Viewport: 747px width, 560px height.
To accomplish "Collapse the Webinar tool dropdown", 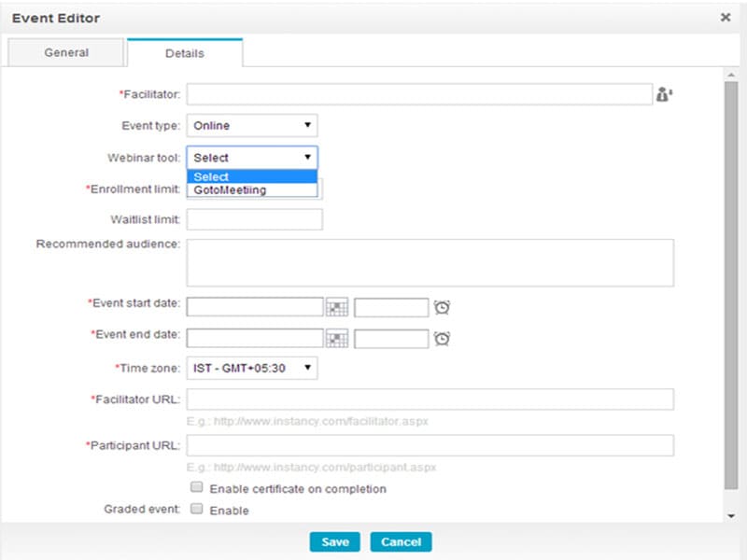I will [x=252, y=158].
